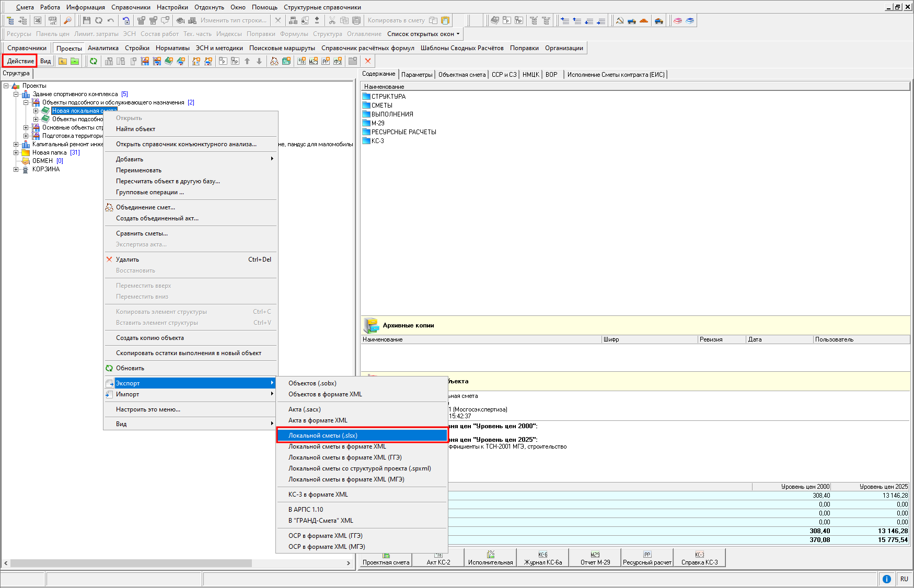The width and height of the screenshot is (914, 588).
Task: Click the Справка КС-3 bottom button
Action: (700, 558)
